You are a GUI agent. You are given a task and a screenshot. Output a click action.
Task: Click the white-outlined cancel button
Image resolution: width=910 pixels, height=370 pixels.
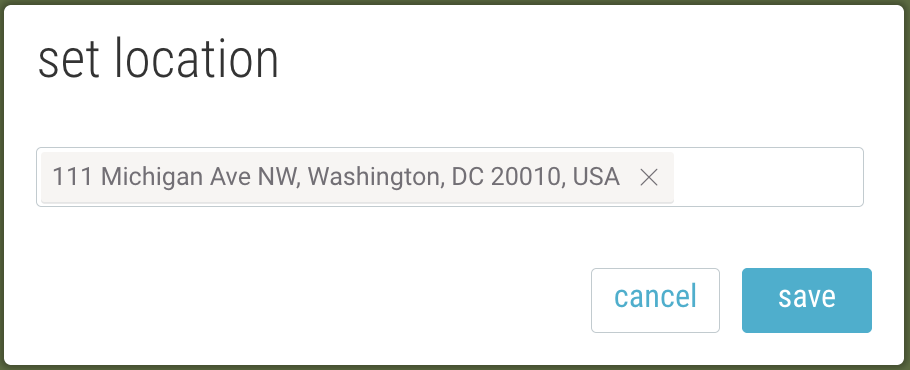pyautogui.click(x=655, y=300)
